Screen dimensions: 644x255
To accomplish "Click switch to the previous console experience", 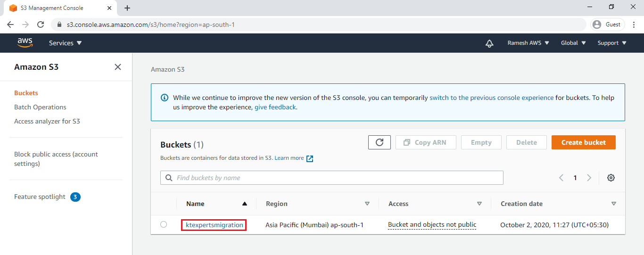I will coord(492,98).
